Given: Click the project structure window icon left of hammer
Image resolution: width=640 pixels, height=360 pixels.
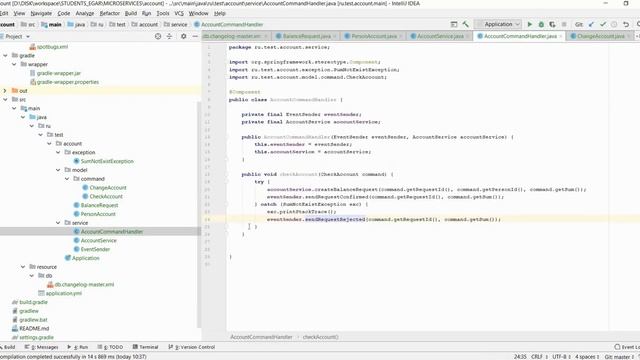Looking at the screenshot, I should click(x=454, y=24).
